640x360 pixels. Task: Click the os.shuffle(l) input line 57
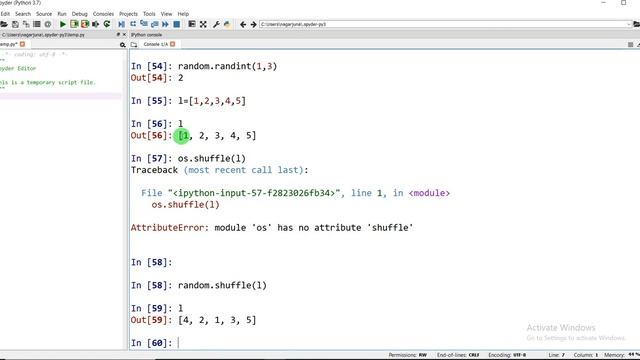tap(212, 158)
